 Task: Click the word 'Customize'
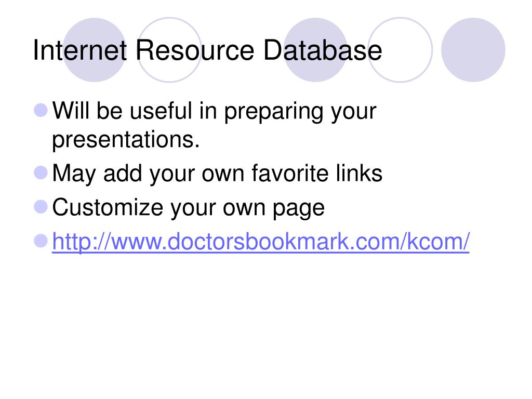point(108,207)
